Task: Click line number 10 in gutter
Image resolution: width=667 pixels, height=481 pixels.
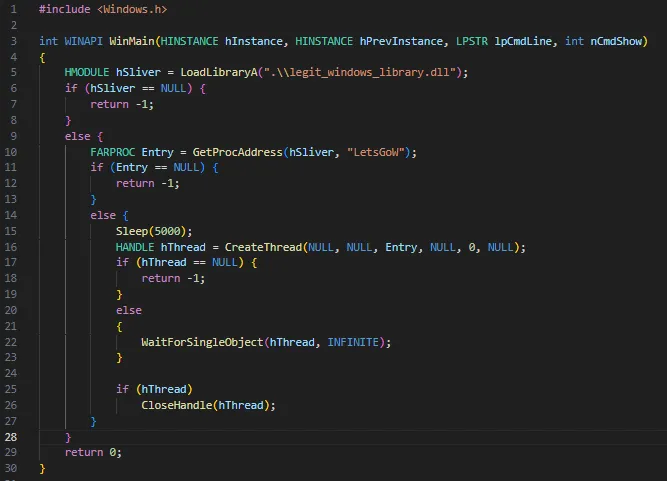Action: click(x=11, y=152)
